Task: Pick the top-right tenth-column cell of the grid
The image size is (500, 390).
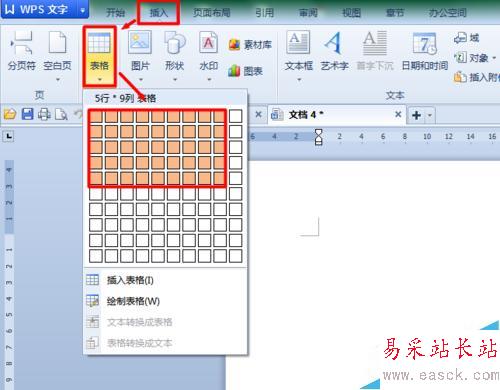Action: [x=236, y=116]
